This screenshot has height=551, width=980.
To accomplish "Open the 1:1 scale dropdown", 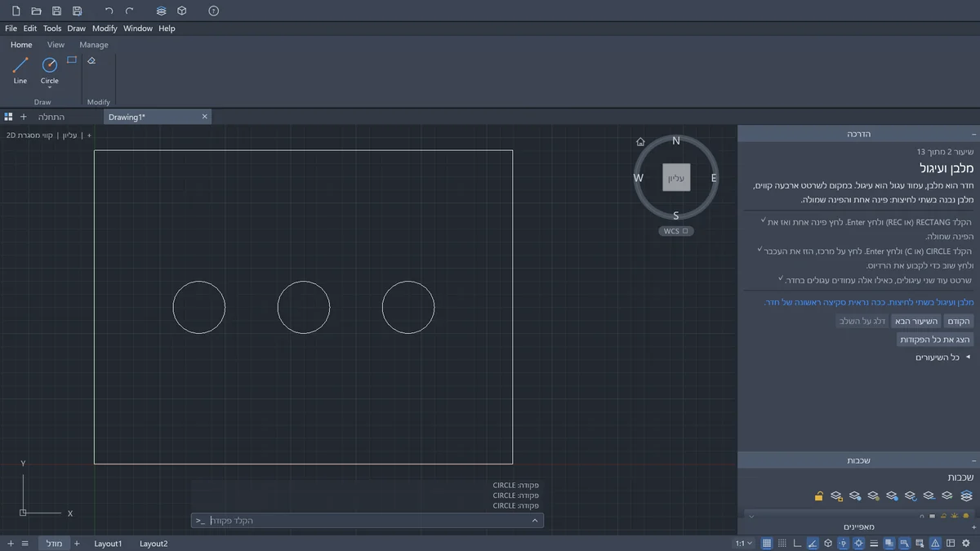I will pyautogui.click(x=743, y=544).
